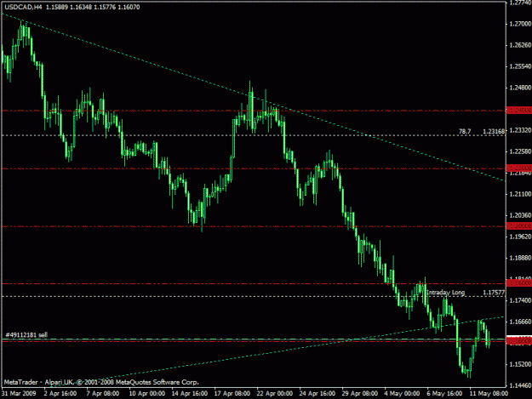The image size is (532, 399).
Task: Click the 1.24800 price scale value
Action: tap(520, 88)
